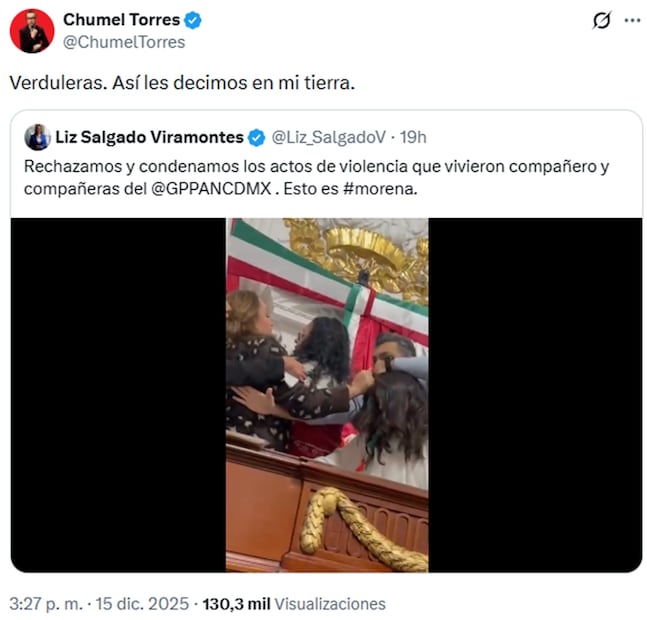Screen dimensions: 647x620
Task: View the 130,3 mil Visualizaciones count
Action: point(294,604)
